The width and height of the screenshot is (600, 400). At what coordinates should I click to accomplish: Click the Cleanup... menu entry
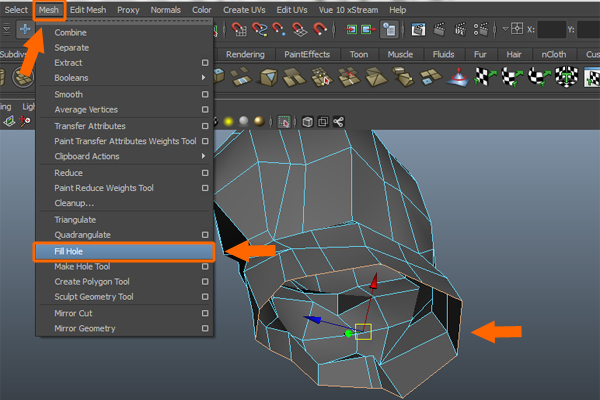click(x=74, y=203)
